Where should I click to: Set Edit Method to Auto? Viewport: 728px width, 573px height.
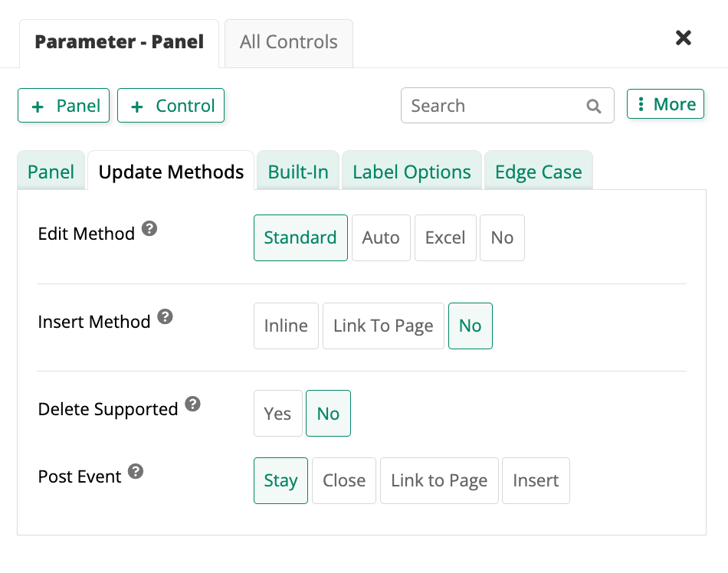point(381,237)
